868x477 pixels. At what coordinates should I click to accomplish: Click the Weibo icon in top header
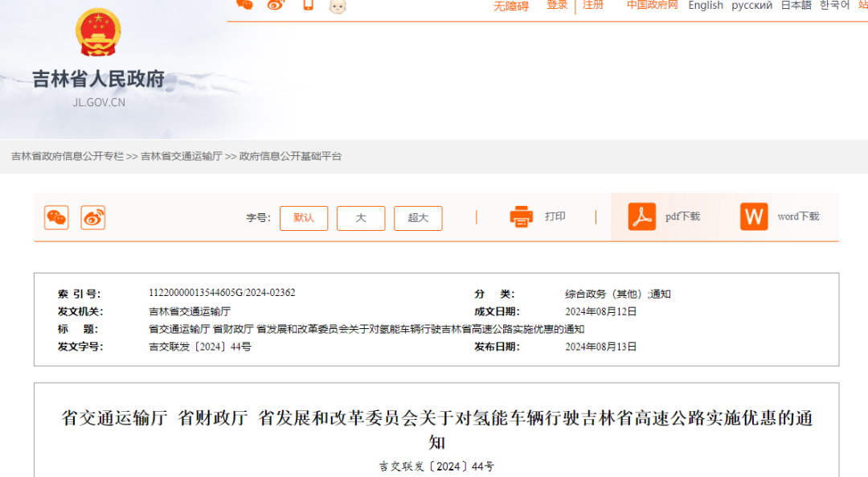[276, 5]
